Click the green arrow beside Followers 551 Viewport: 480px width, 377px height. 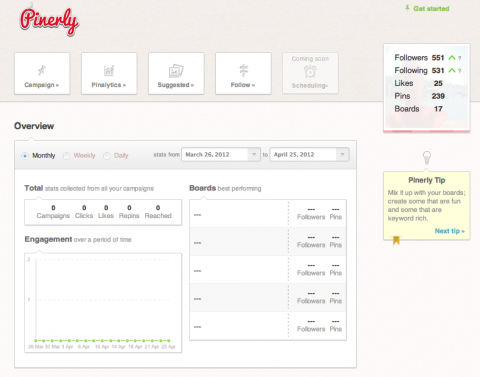pos(452,58)
